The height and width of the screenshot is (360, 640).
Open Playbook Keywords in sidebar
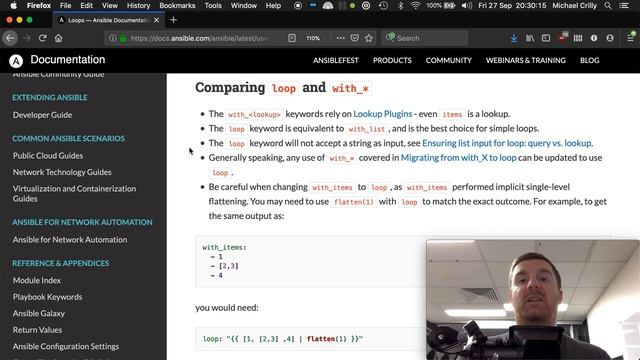click(47, 297)
